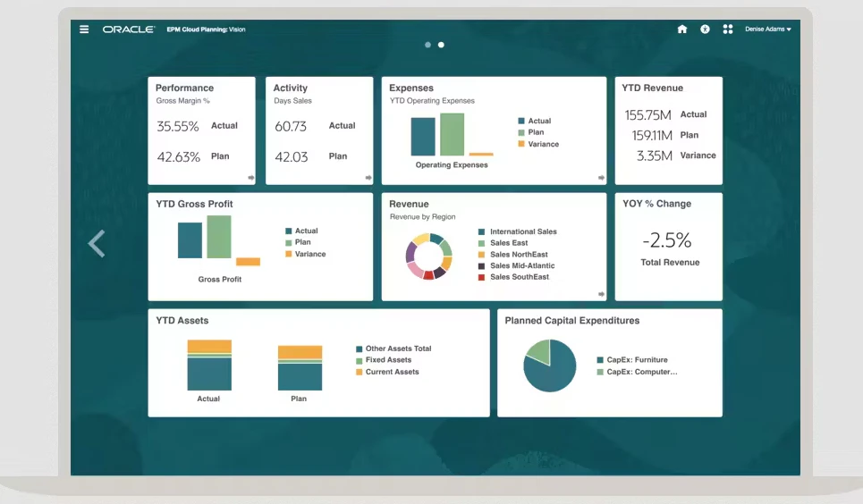This screenshot has height=504, width=863.
Task: Toggle International Sales legend entry
Action: pos(518,231)
